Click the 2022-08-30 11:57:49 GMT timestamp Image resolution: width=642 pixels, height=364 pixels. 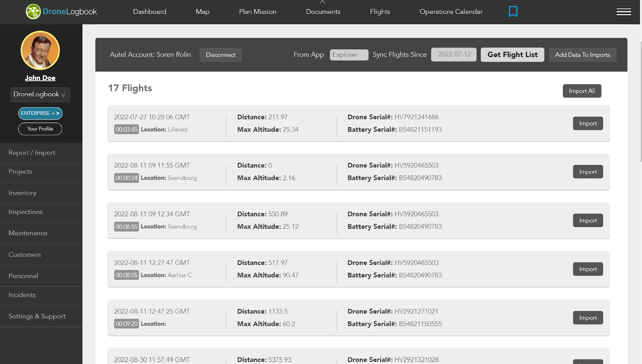152,360
